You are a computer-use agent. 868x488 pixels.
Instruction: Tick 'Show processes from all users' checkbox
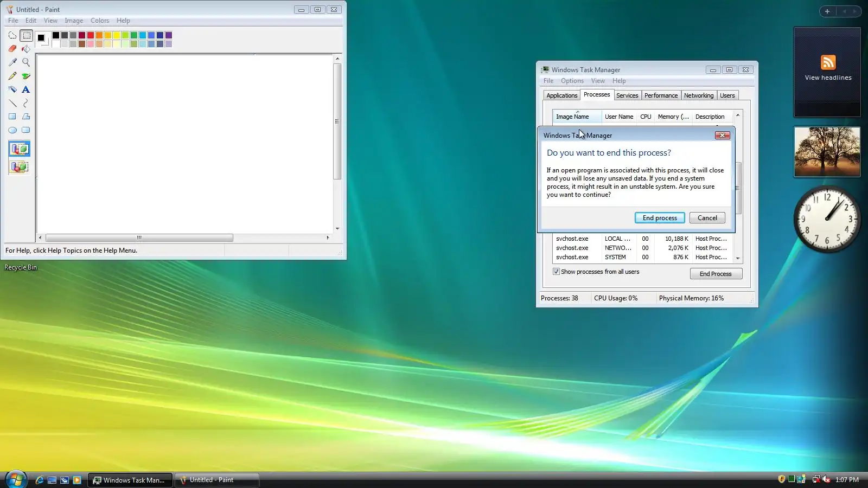click(556, 272)
